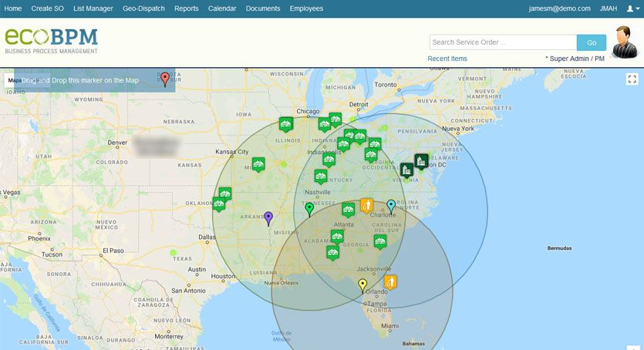Image resolution: width=644 pixels, height=350 pixels.
Task: Click the lower green store marker in Alabama
Action: point(332,253)
